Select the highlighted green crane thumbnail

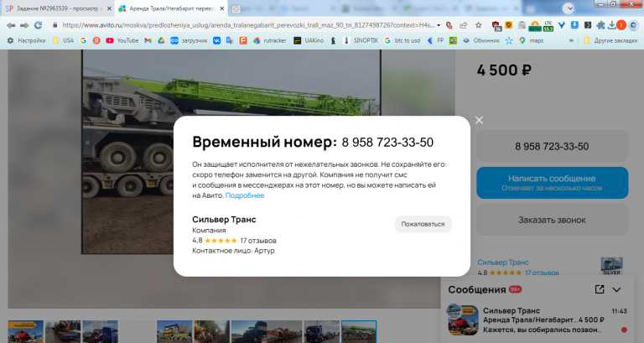359,331
